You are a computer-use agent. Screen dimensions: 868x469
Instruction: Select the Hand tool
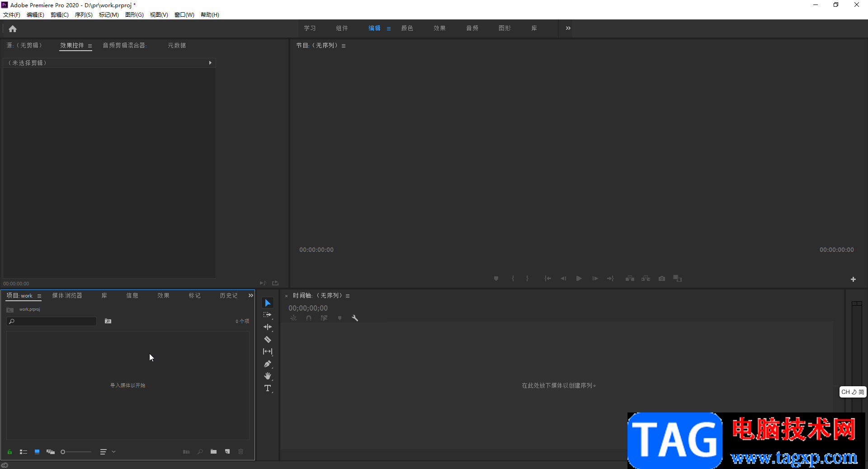pos(268,376)
